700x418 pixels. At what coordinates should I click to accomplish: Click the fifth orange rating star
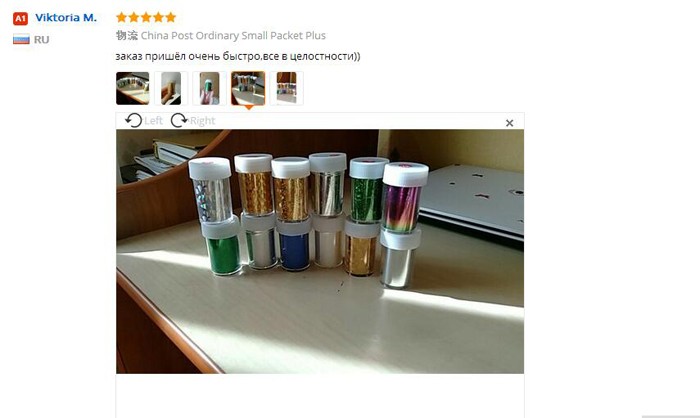point(171,17)
